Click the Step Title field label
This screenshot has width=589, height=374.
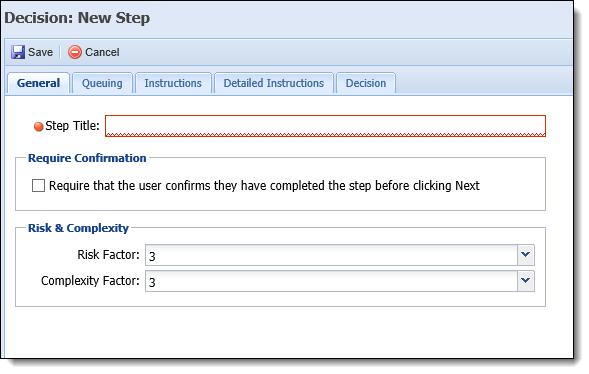click(72, 126)
